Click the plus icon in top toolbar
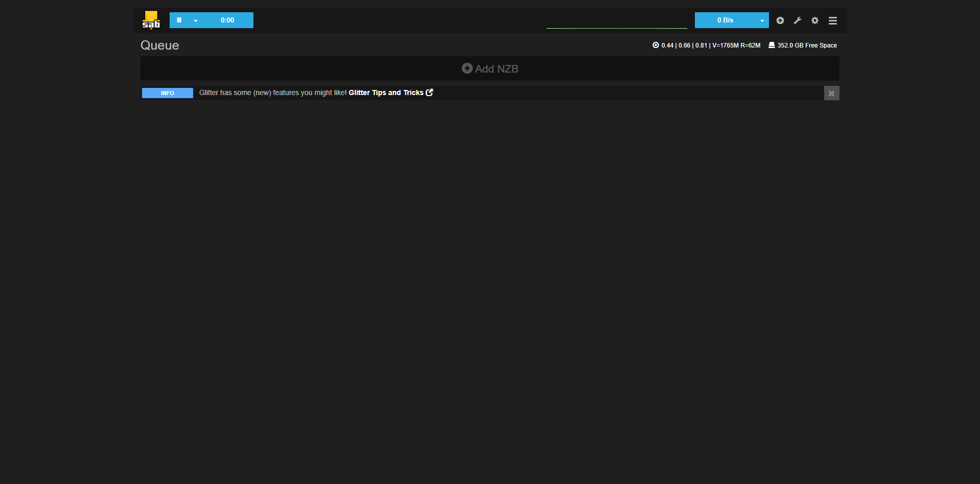Image resolution: width=980 pixels, height=484 pixels. [780, 20]
